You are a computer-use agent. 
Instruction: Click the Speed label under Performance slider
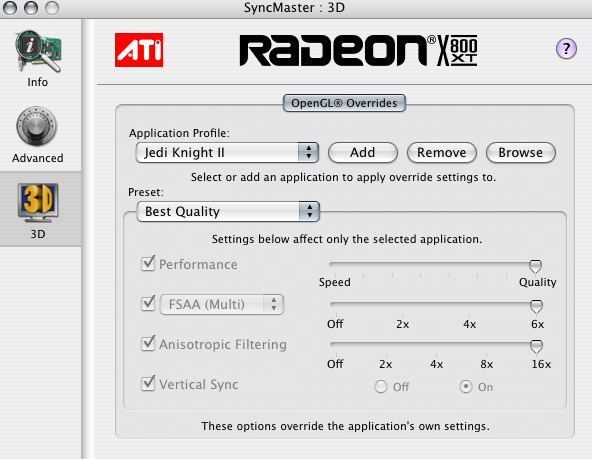click(x=335, y=282)
